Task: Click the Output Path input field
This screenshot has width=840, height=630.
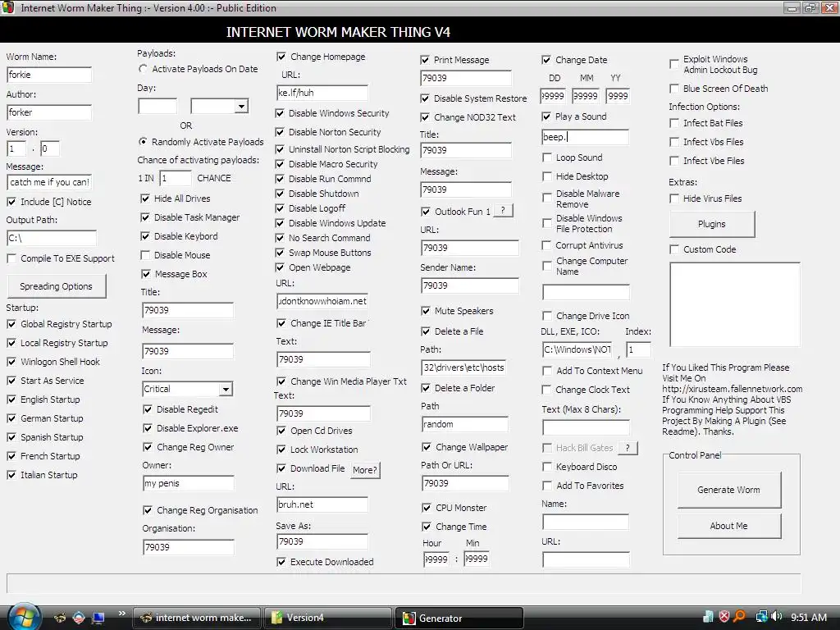Action: pos(52,238)
